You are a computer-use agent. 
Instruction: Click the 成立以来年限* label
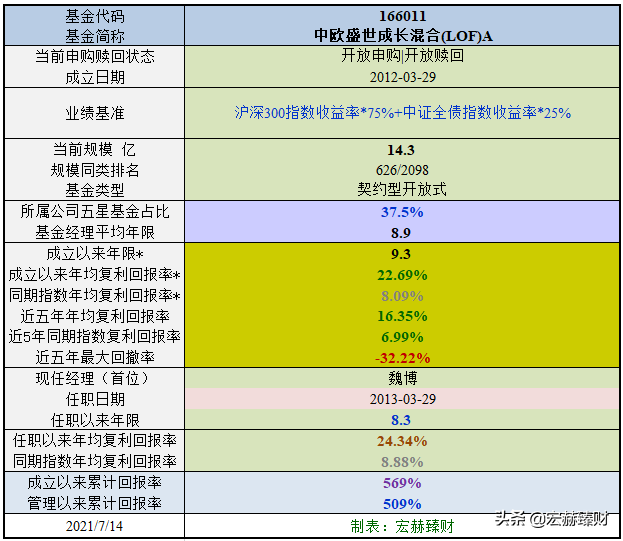click(x=95, y=253)
